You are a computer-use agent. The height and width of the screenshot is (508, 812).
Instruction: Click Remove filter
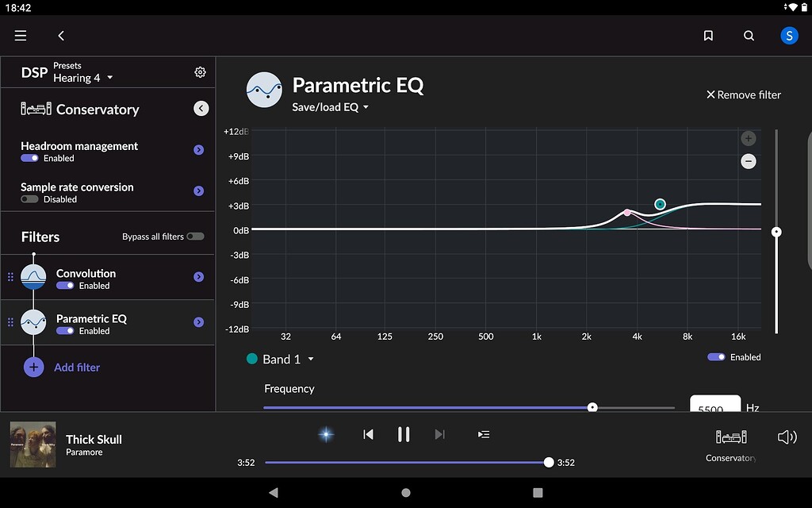(x=743, y=94)
